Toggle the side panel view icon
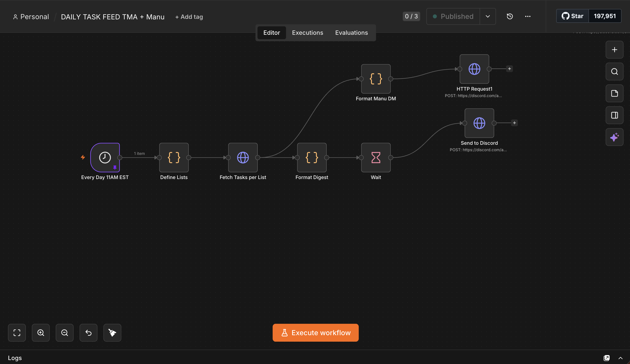The width and height of the screenshot is (630, 364). click(x=615, y=115)
